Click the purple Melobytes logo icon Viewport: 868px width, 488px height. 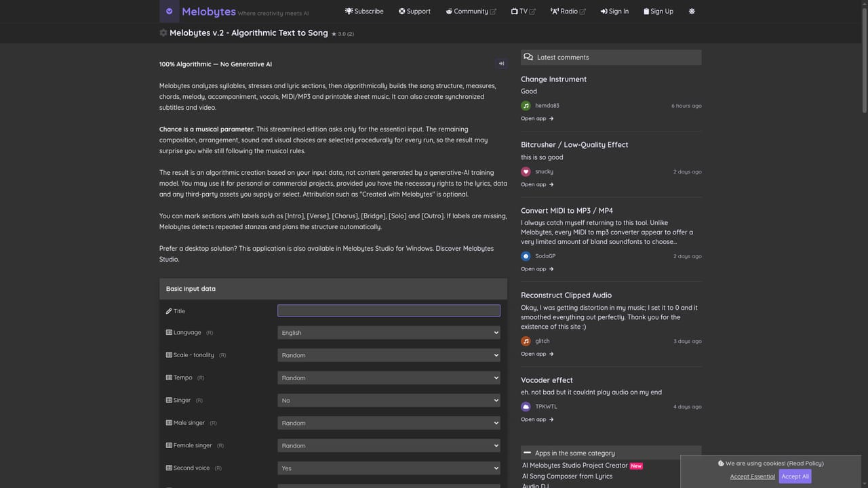click(x=170, y=12)
